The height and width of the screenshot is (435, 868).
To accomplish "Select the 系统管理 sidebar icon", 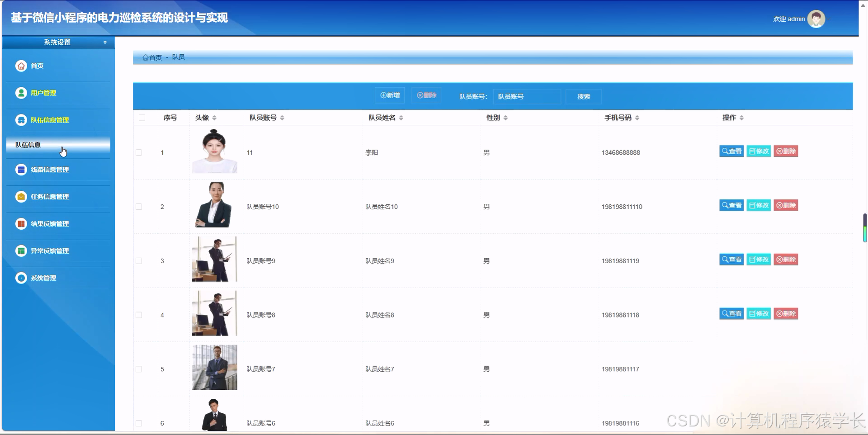I will [21, 278].
